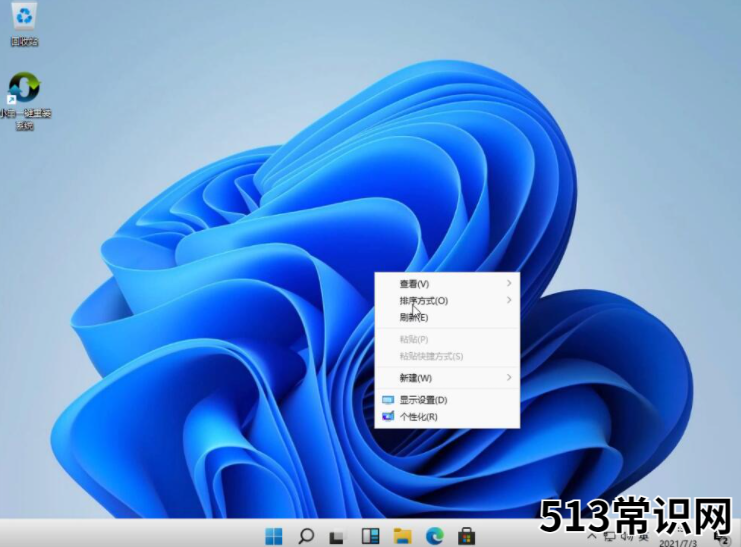Open Microsoft Store from taskbar
Screen dimensions: 741x547
tap(466, 536)
